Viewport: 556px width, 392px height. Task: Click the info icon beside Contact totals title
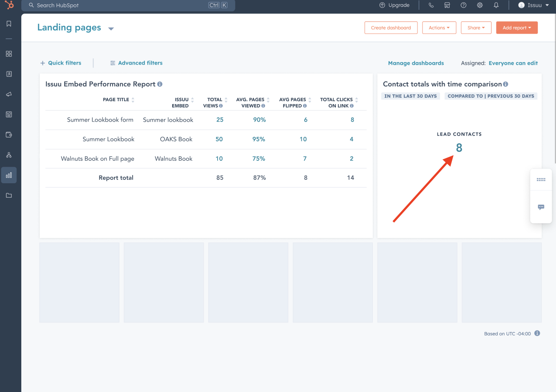coord(505,84)
